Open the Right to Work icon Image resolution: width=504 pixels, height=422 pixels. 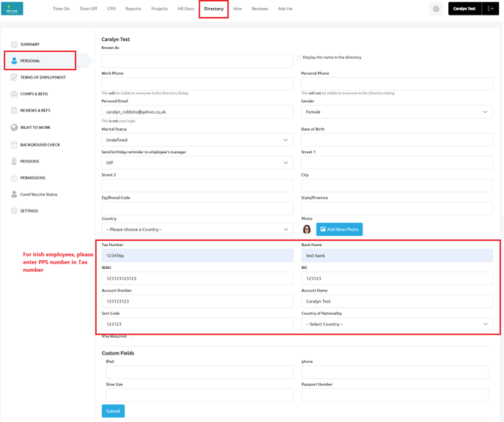[x=14, y=127]
